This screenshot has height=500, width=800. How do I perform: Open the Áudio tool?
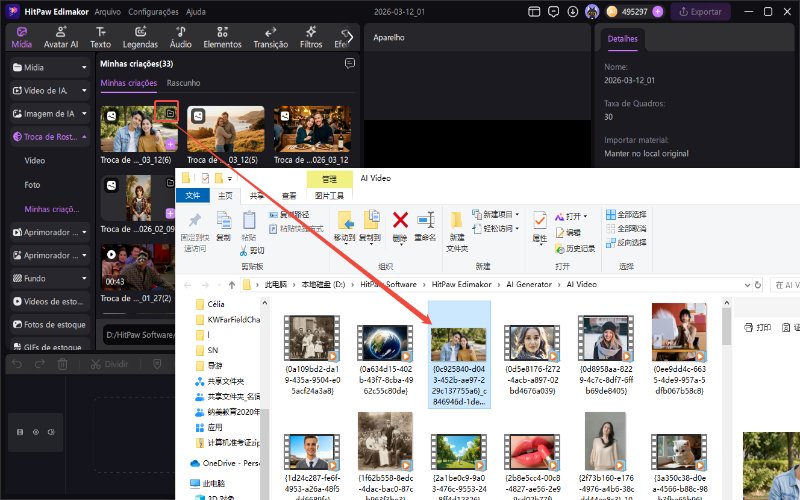[x=181, y=37]
